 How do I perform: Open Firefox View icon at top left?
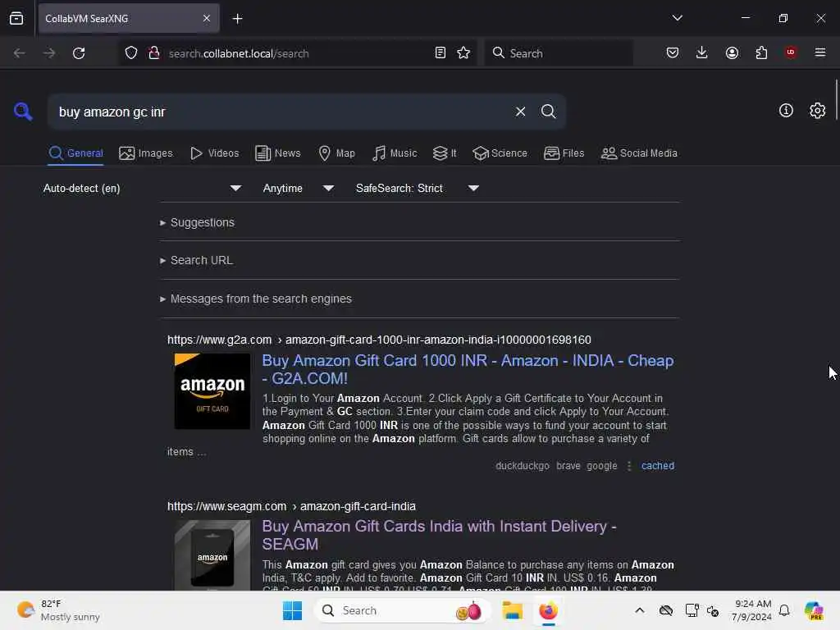tap(16, 18)
